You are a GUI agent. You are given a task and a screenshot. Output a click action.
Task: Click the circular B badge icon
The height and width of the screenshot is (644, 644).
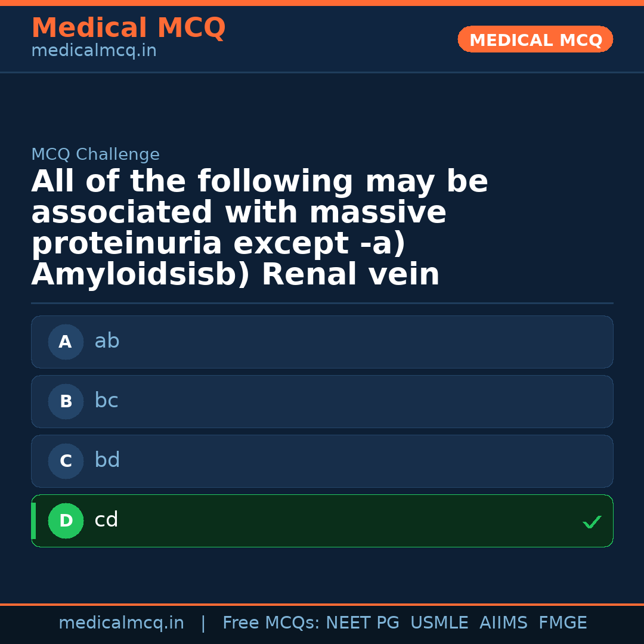pyautogui.click(x=66, y=401)
